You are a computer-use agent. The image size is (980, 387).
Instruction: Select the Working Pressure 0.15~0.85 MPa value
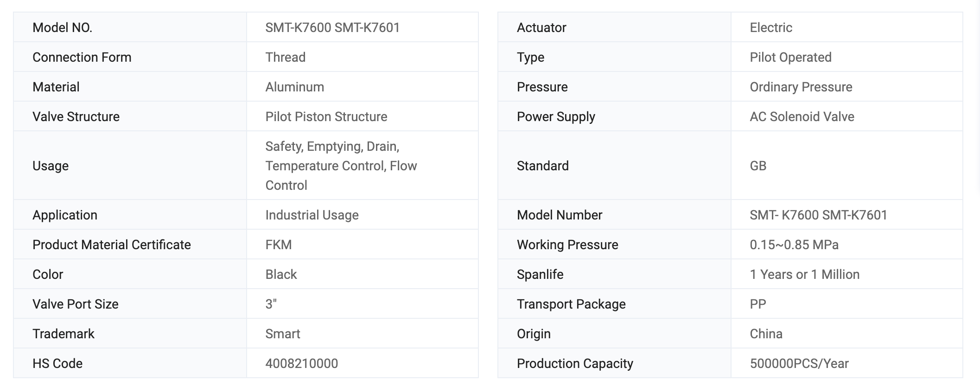[x=794, y=245]
